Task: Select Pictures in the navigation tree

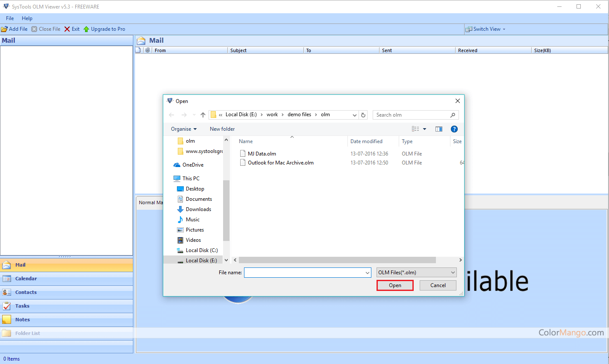Action: (x=191, y=230)
